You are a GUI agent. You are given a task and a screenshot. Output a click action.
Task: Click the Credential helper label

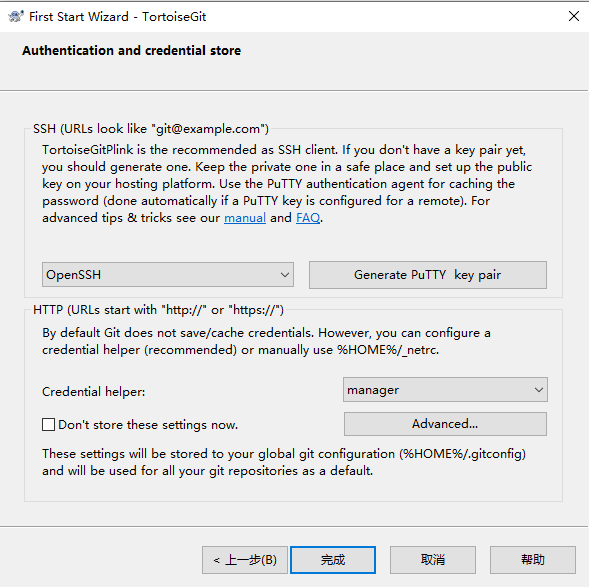94,392
